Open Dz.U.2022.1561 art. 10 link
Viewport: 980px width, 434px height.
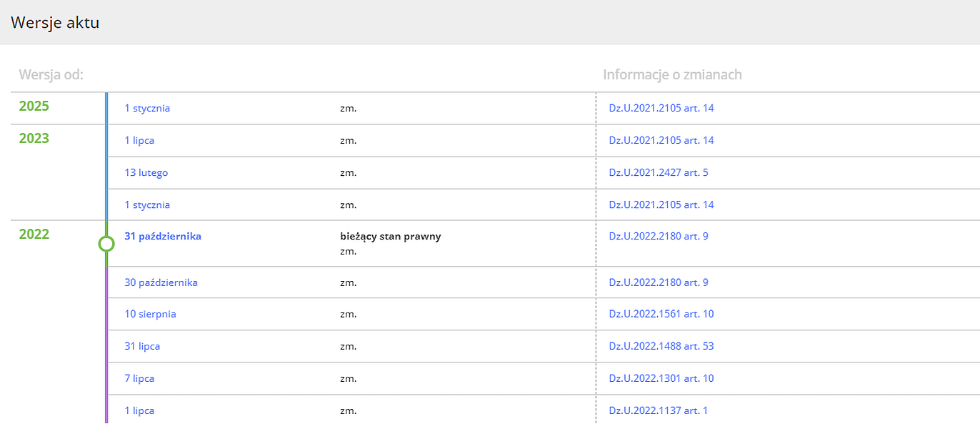(661, 315)
